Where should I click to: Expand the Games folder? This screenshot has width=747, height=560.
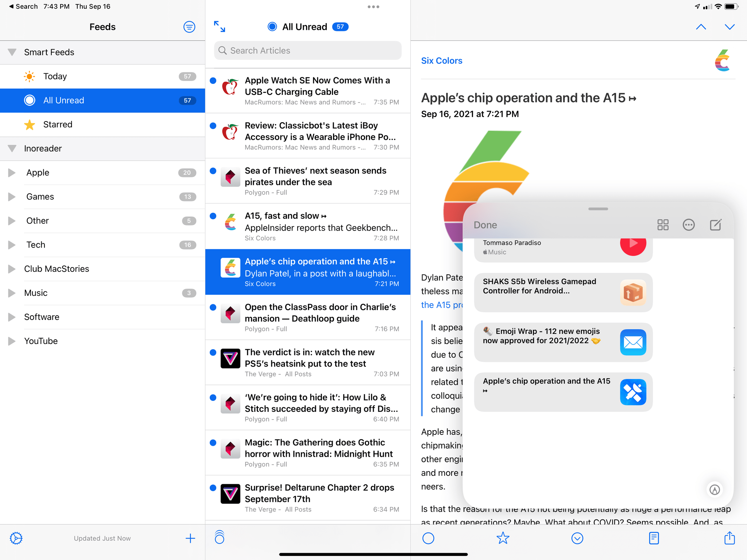12,197
